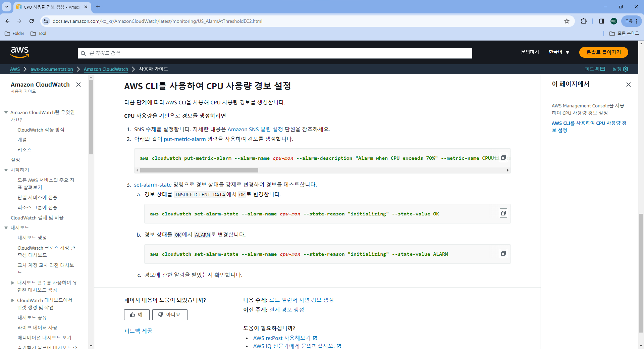Select '개념' in sidebar
Image resolution: width=644 pixels, height=349 pixels.
pyautogui.click(x=22, y=140)
